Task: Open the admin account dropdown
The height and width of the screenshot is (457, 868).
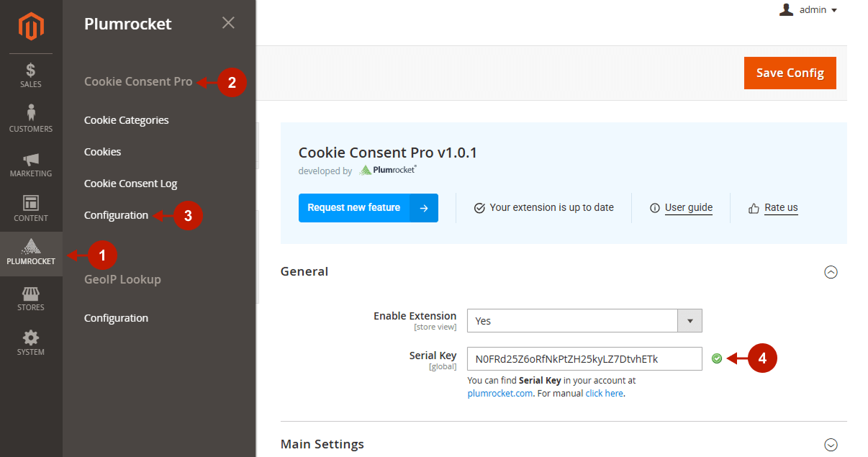Action: click(x=809, y=10)
